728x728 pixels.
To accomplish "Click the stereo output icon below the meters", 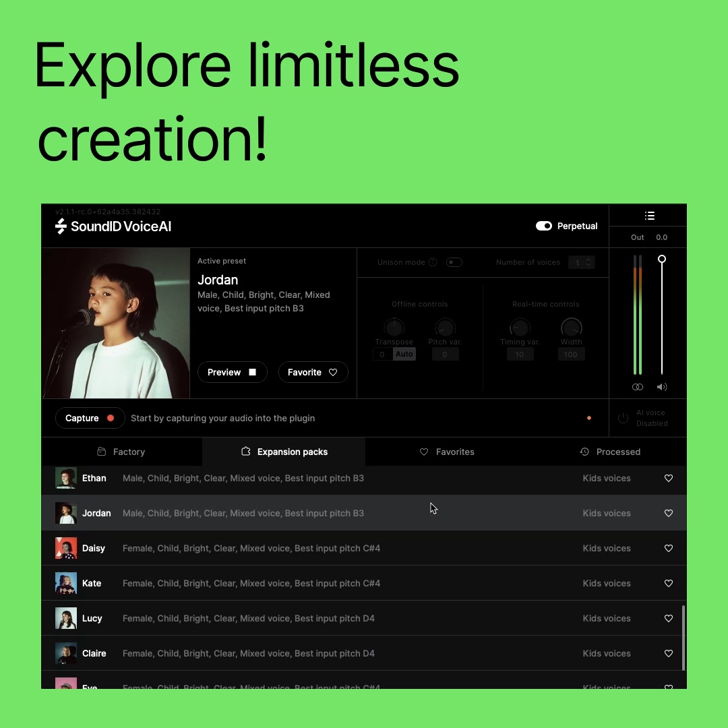I will [637, 387].
